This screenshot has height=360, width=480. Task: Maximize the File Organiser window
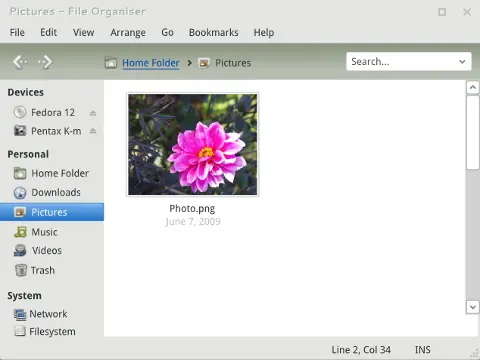coord(442,12)
